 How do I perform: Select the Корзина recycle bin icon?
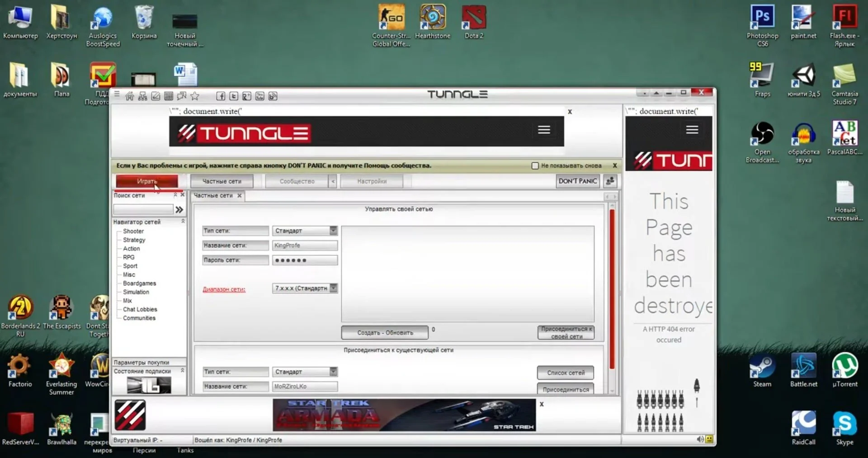tap(144, 22)
